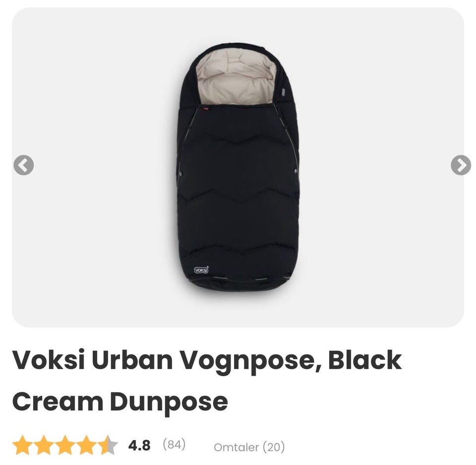The image size is (476, 465).
Task: Click the 'Cream Dunpose' title line
Action: click(x=120, y=402)
